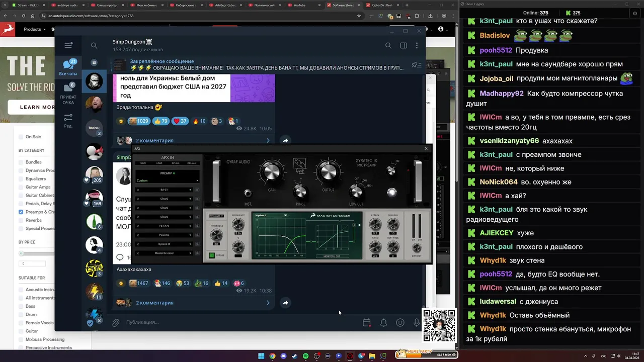Image resolution: width=644 pixels, height=362 pixels.
Task: Toggle silent broadcast bell icon
Action: [383, 323]
